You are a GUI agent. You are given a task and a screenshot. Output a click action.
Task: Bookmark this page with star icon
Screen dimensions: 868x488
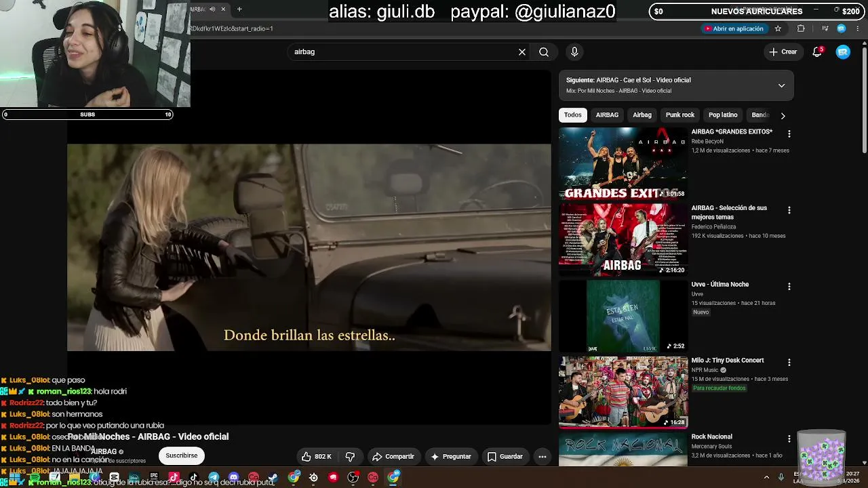point(778,28)
